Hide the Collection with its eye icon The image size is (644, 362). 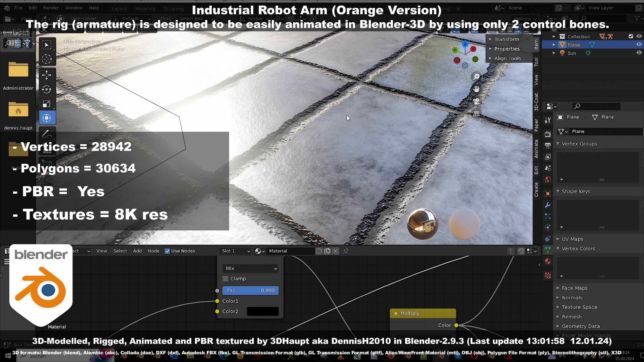point(639,37)
